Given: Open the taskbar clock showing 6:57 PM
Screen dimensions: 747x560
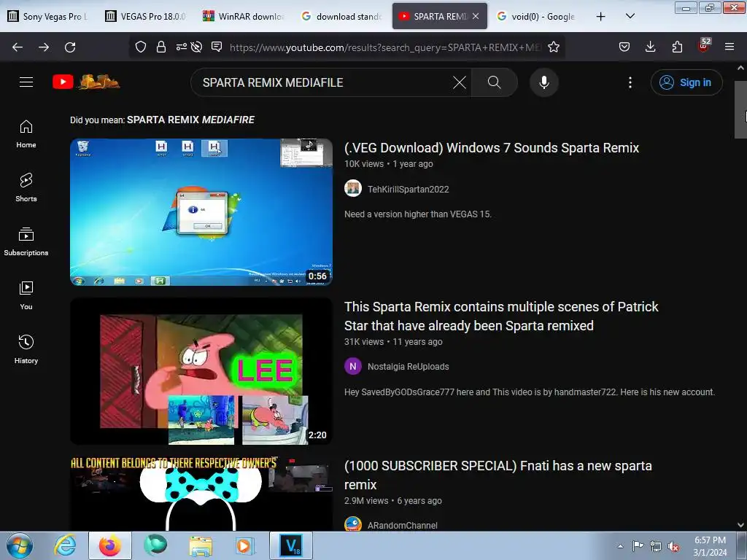Looking at the screenshot, I should coord(710,546).
